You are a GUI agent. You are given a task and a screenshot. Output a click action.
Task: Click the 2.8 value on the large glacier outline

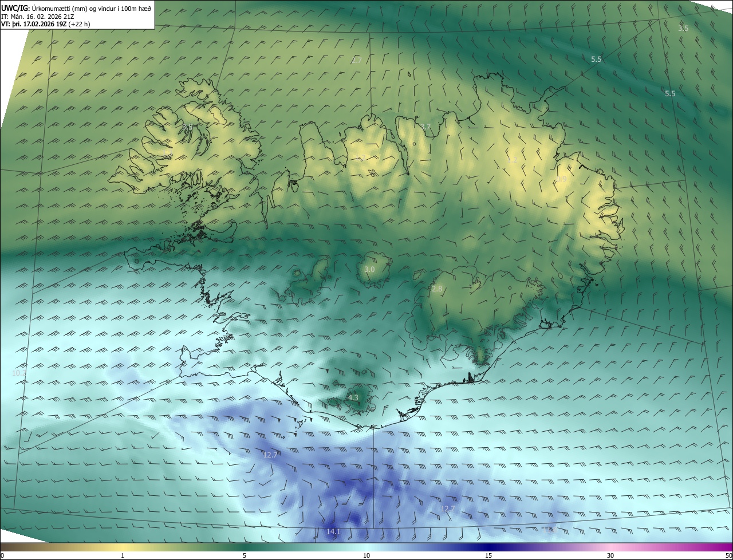coord(437,289)
